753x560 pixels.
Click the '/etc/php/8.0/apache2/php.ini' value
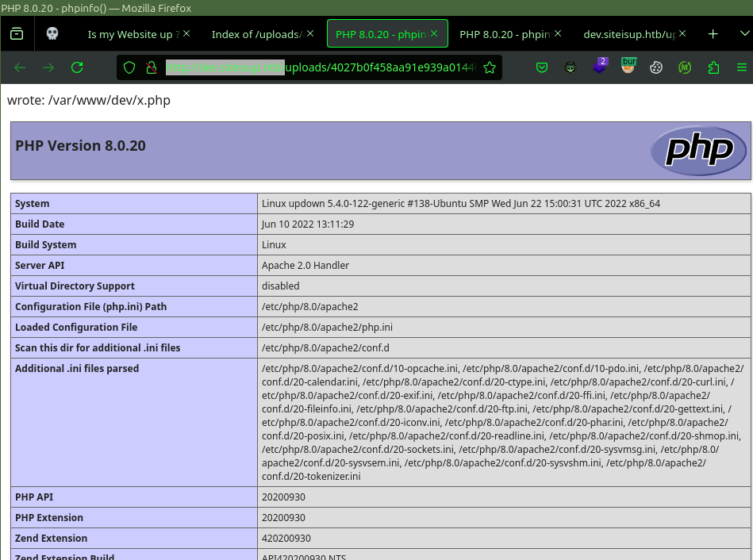click(327, 328)
